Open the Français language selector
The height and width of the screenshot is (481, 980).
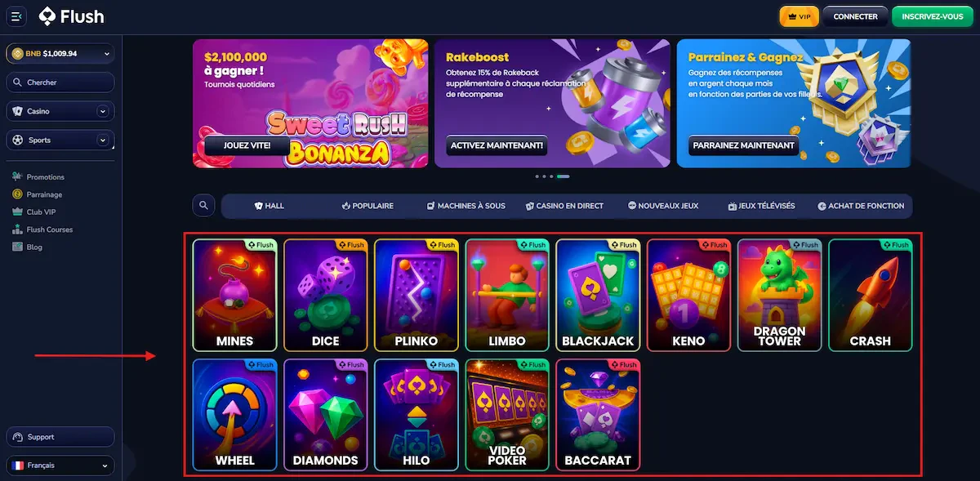[60, 465]
